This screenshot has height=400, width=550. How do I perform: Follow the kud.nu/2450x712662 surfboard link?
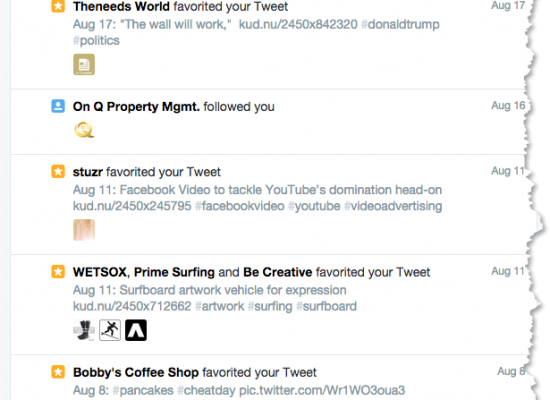[x=132, y=306]
